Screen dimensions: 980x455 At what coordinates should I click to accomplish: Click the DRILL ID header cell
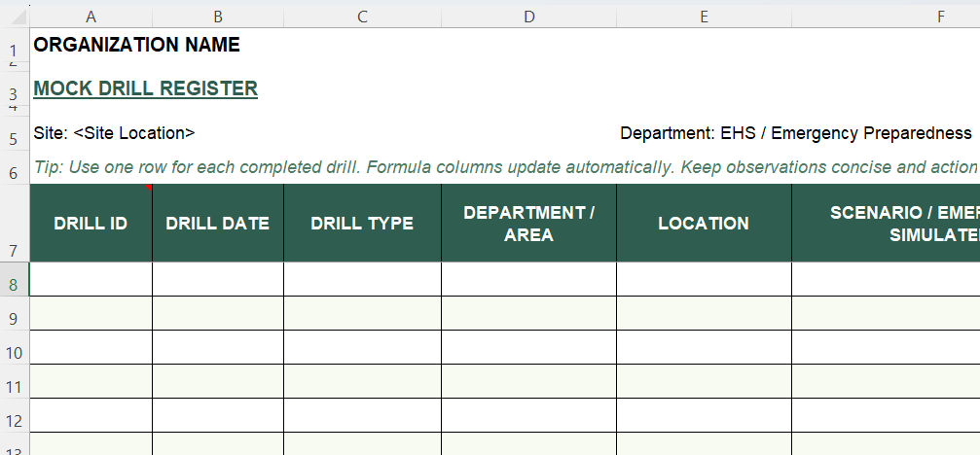[x=91, y=224]
